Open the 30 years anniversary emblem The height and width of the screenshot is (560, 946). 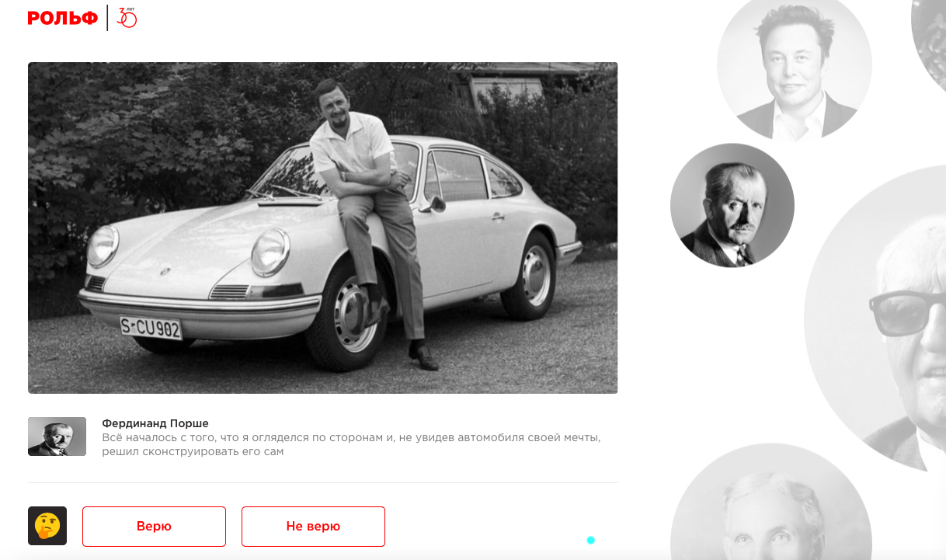pos(127,17)
